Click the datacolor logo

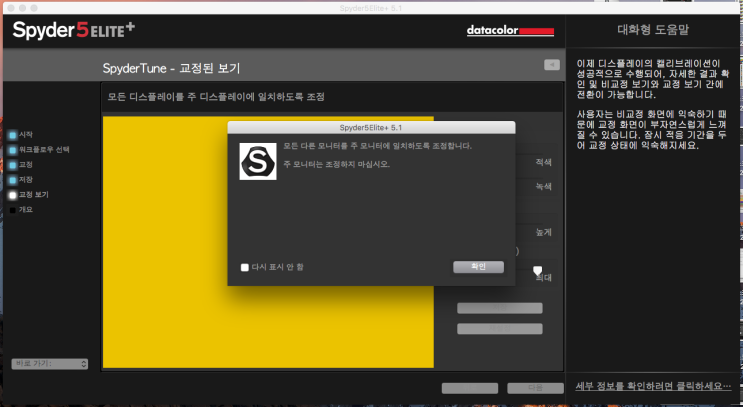tap(510, 31)
